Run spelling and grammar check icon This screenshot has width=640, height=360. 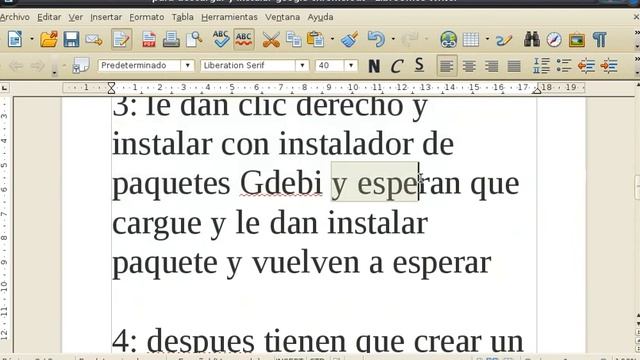pyautogui.click(x=221, y=40)
